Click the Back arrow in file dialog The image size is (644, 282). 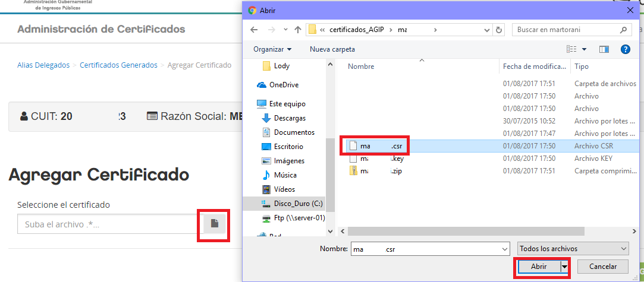(x=254, y=29)
